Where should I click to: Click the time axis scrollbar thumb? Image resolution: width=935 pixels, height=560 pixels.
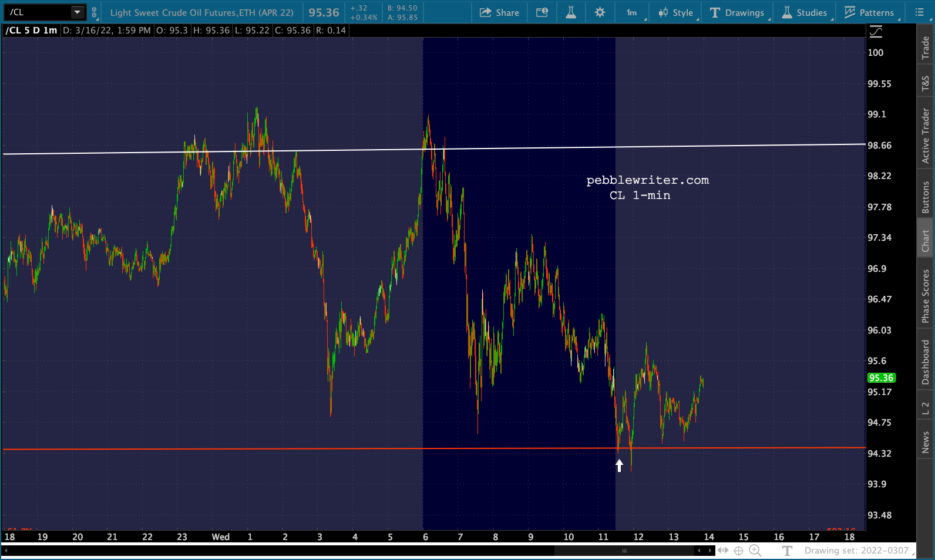pyautogui.click(x=624, y=551)
